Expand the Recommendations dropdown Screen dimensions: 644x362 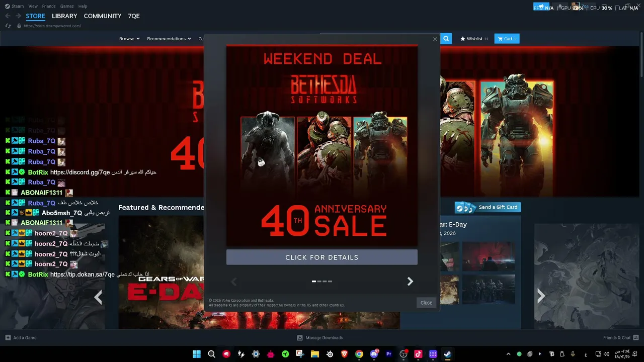coord(169,39)
